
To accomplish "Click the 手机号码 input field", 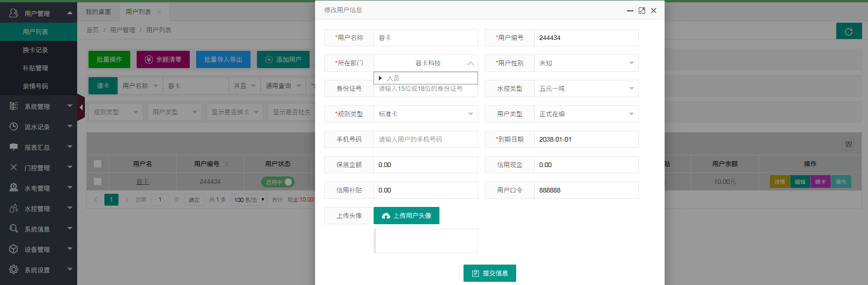I will click(x=425, y=139).
